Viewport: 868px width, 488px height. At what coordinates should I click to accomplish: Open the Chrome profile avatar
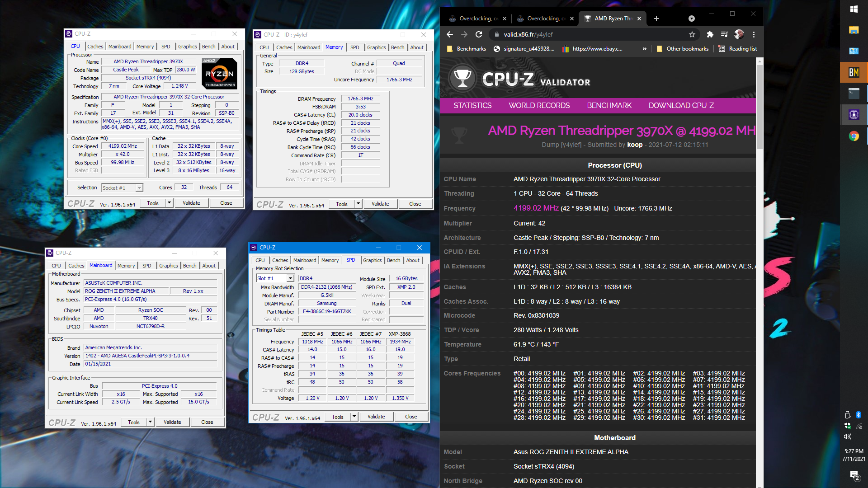(739, 34)
